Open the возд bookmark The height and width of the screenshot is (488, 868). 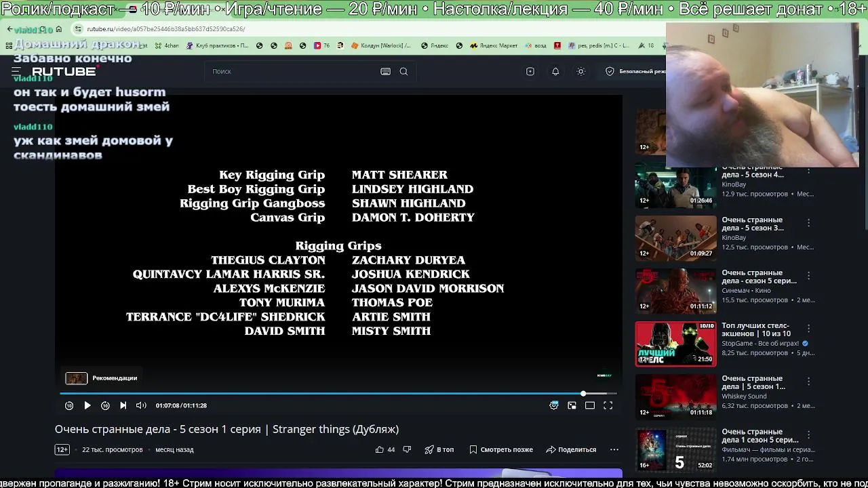coord(534,45)
